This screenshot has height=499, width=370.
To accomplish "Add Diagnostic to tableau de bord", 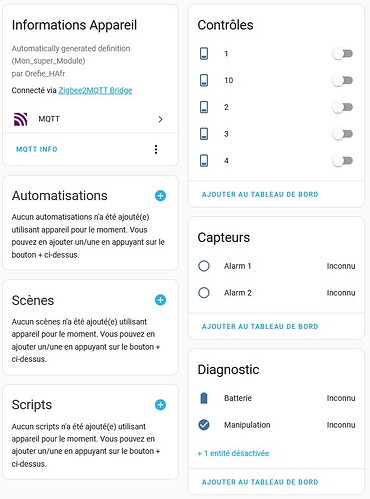I will (x=260, y=482).
